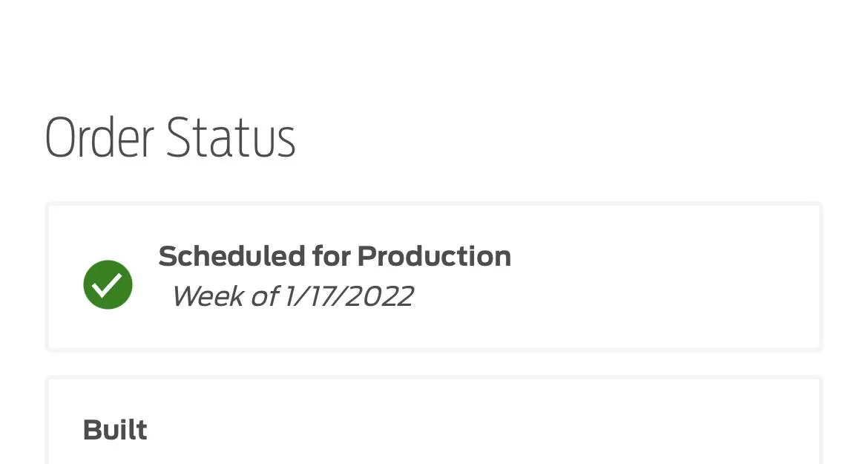Screen dimensions: 868x464
Task: Open the Built status step
Action: [x=115, y=431]
